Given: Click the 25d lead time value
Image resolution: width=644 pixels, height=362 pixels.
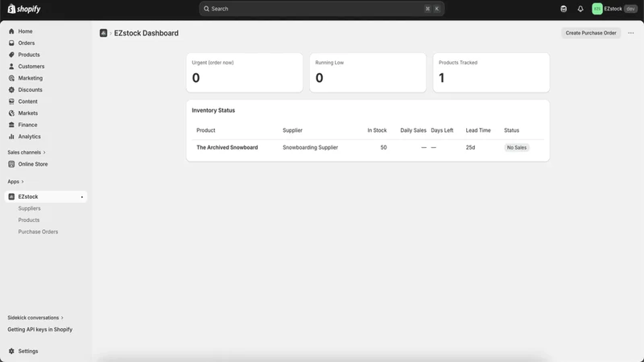Looking at the screenshot, I should pos(470,147).
